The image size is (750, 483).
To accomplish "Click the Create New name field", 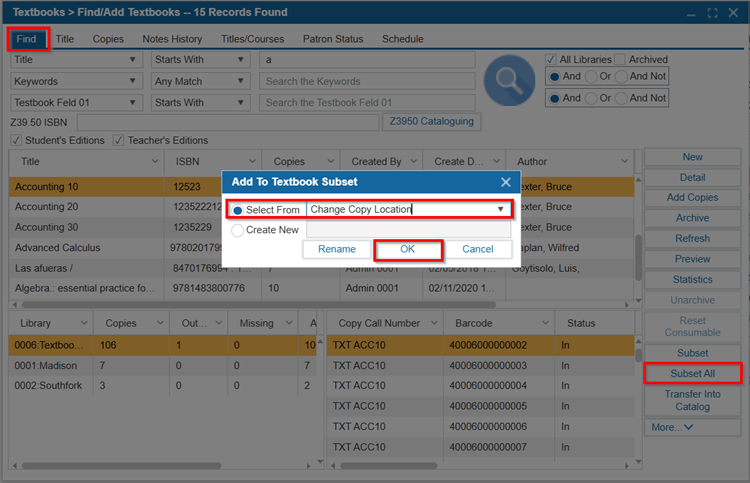I will [x=408, y=230].
